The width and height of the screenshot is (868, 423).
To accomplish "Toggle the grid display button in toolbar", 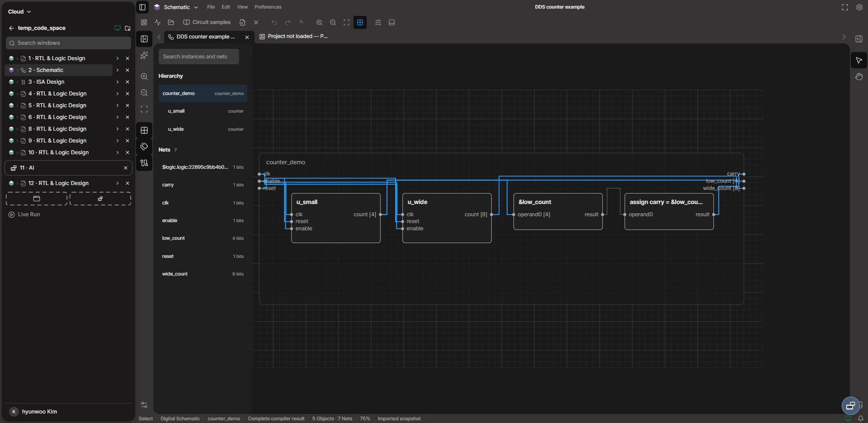I will [x=360, y=22].
